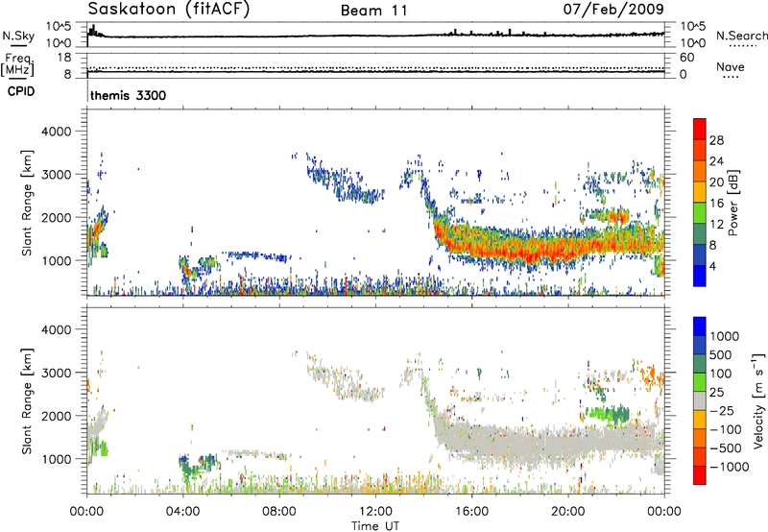Click the date label "07/Feb/2009"
The image size is (768, 532).
pos(613,9)
